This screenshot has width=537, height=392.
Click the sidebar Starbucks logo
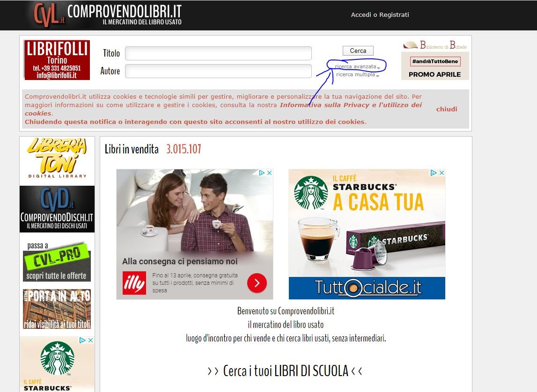[x=57, y=358]
